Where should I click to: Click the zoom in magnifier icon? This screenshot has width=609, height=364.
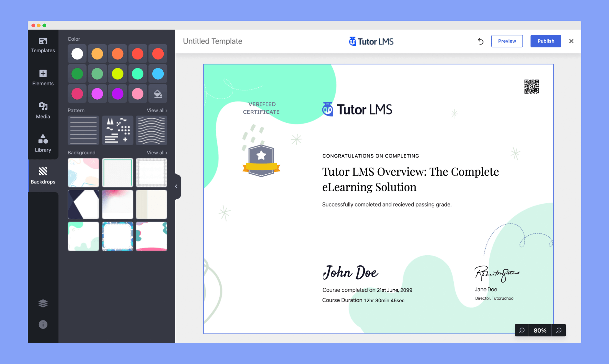[x=559, y=330]
